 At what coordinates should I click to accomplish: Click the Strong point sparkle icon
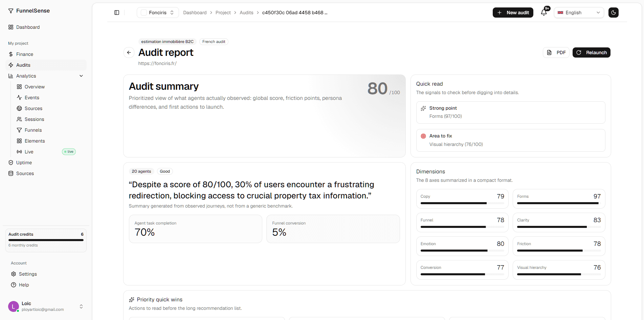pos(423,108)
